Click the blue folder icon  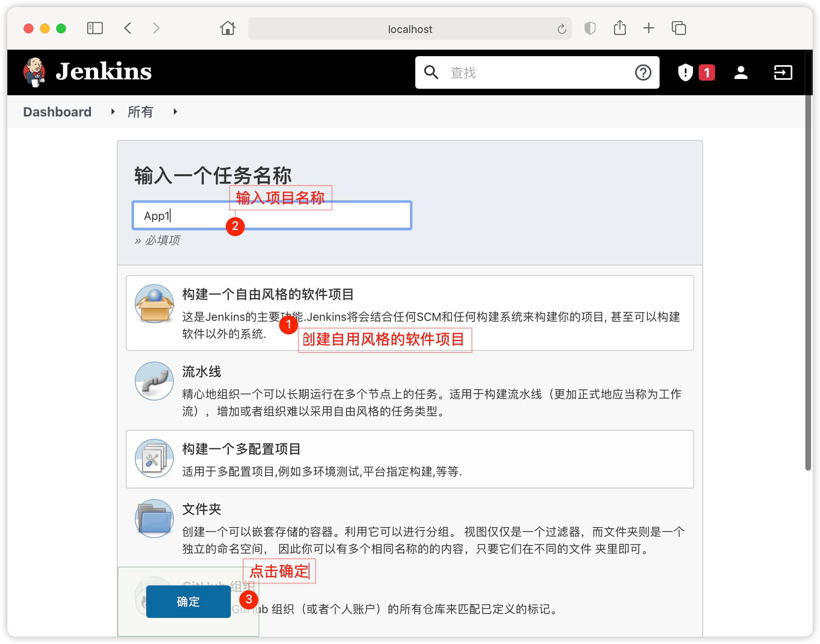154,519
